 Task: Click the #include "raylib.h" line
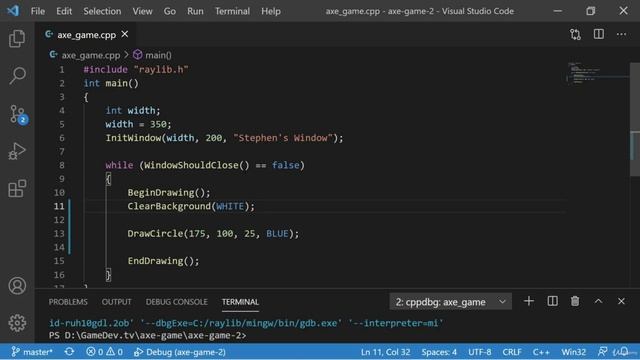[136, 70]
